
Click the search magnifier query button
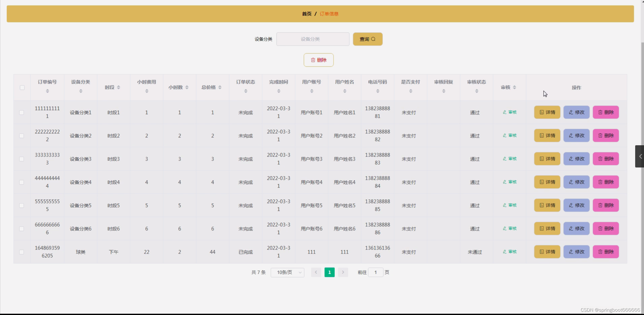pyautogui.click(x=368, y=39)
